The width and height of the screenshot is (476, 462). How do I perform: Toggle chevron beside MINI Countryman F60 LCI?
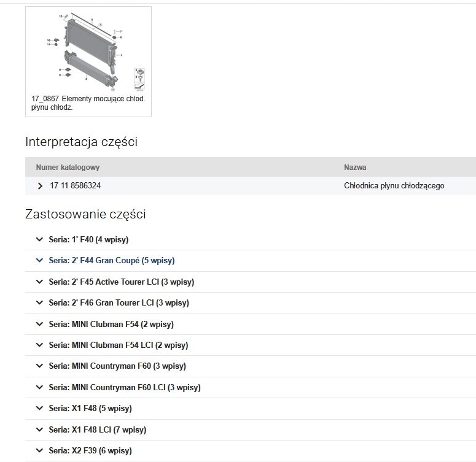[x=40, y=388]
